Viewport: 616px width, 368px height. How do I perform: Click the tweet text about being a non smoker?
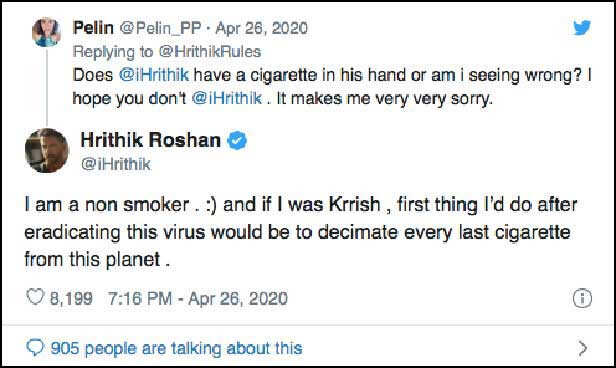(x=301, y=232)
